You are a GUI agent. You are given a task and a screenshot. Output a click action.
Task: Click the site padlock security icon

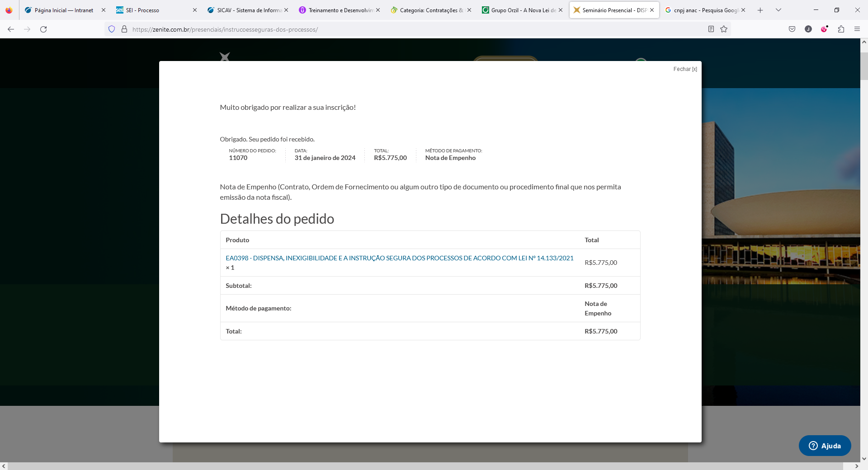(x=124, y=29)
